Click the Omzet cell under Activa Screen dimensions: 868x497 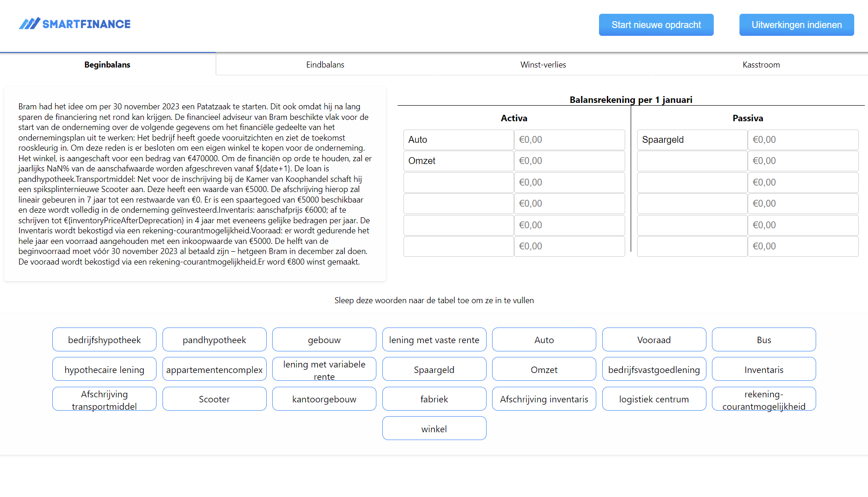point(458,161)
